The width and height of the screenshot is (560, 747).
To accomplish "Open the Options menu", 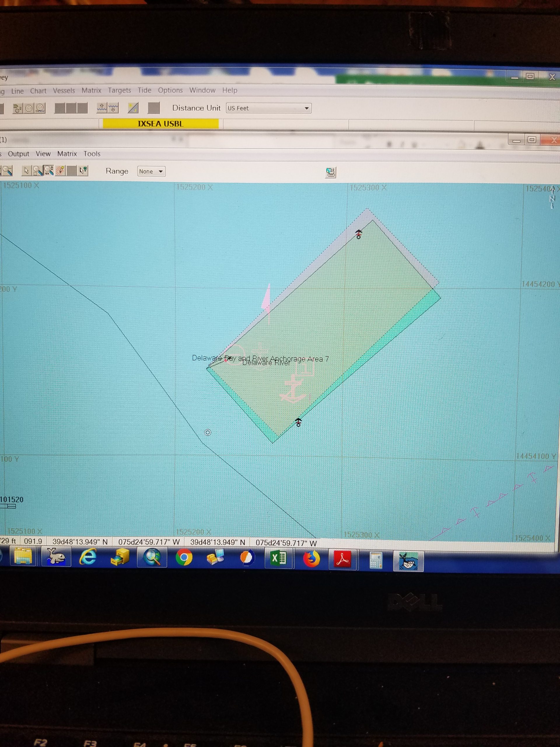I will 170,90.
